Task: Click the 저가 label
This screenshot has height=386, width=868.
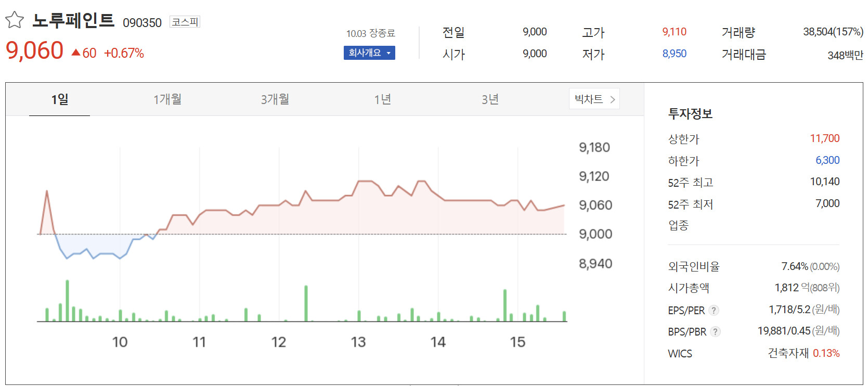Action: click(593, 54)
